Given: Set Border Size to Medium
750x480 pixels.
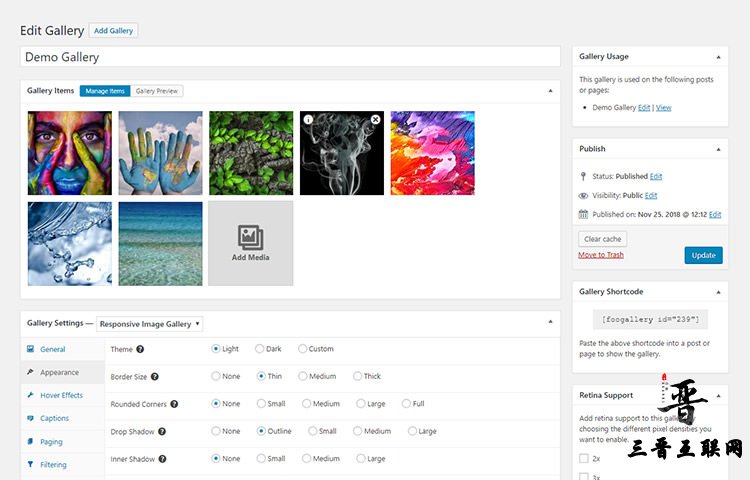Looking at the screenshot, I should click(x=302, y=376).
